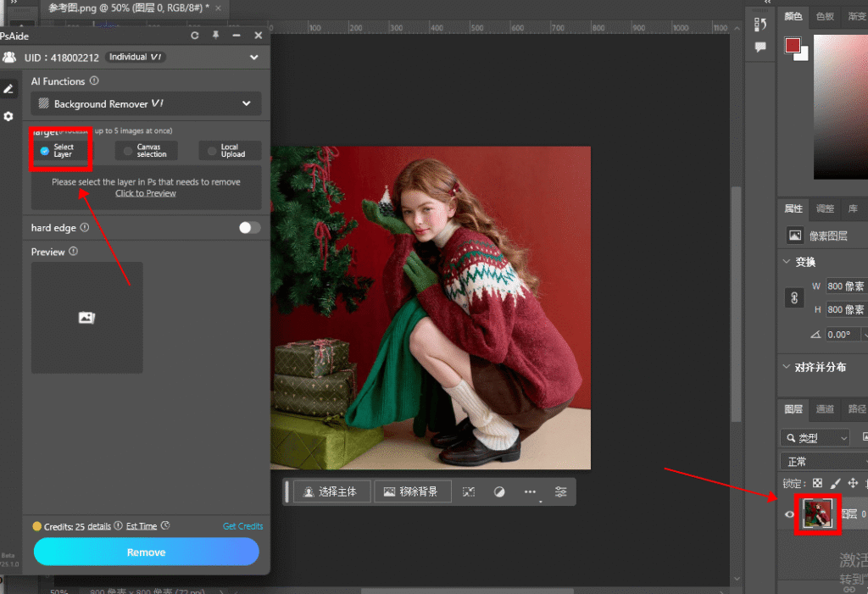Hide layer 0 with the eye icon
Viewport: 868px width, 594px height.
(789, 514)
